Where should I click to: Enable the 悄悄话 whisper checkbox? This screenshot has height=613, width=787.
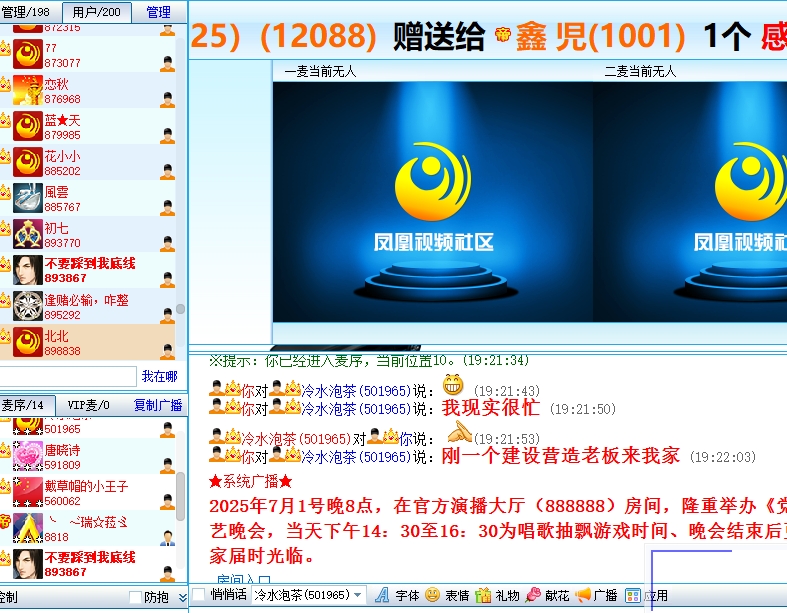(x=199, y=594)
